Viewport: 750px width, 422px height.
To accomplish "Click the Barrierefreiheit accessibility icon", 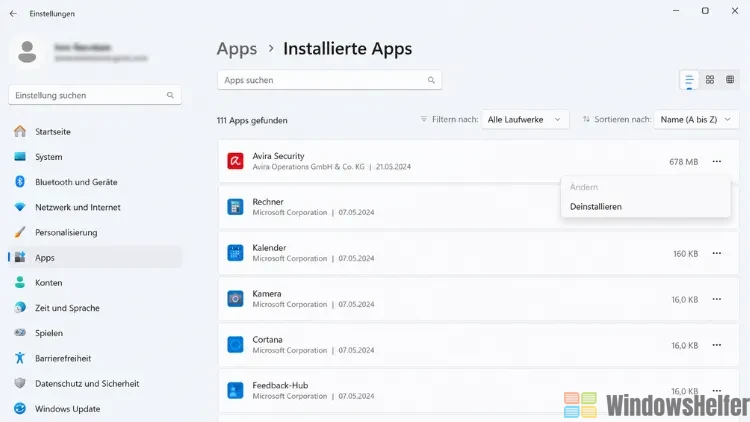I will [x=20, y=358].
